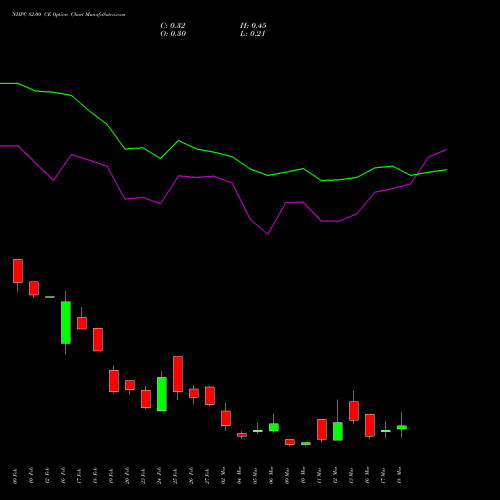Click the green indicator line
The height and width of the screenshot is (500, 500).
pos(233,157)
